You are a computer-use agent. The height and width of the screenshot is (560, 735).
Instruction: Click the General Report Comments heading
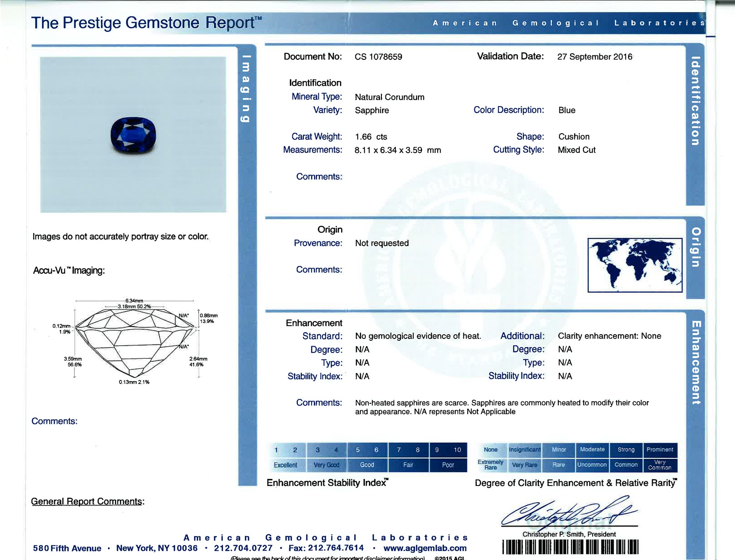coord(87,501)
